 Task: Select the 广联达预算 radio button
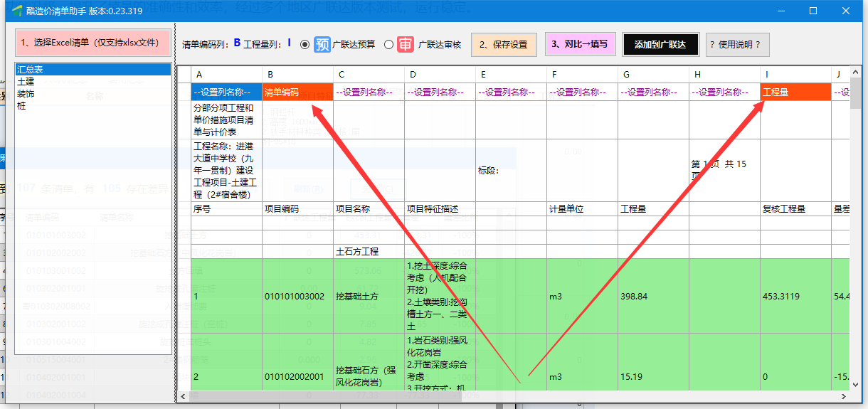[x=305, y=44]
